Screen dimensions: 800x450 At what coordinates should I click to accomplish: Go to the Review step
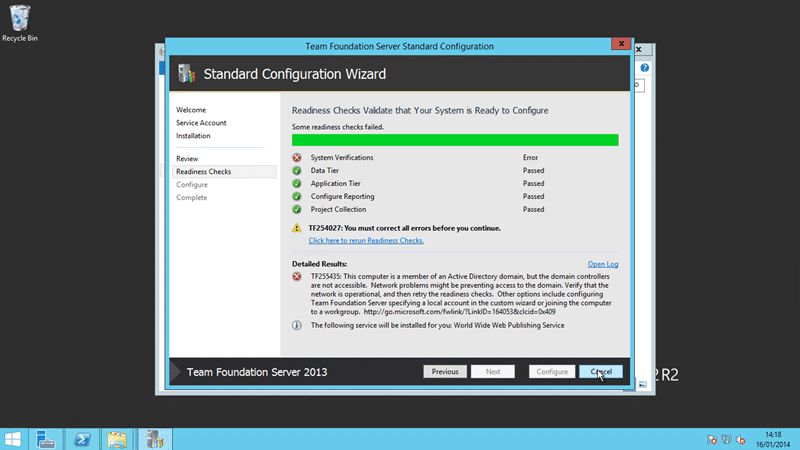pyautogui.click(x=187, y=159)
